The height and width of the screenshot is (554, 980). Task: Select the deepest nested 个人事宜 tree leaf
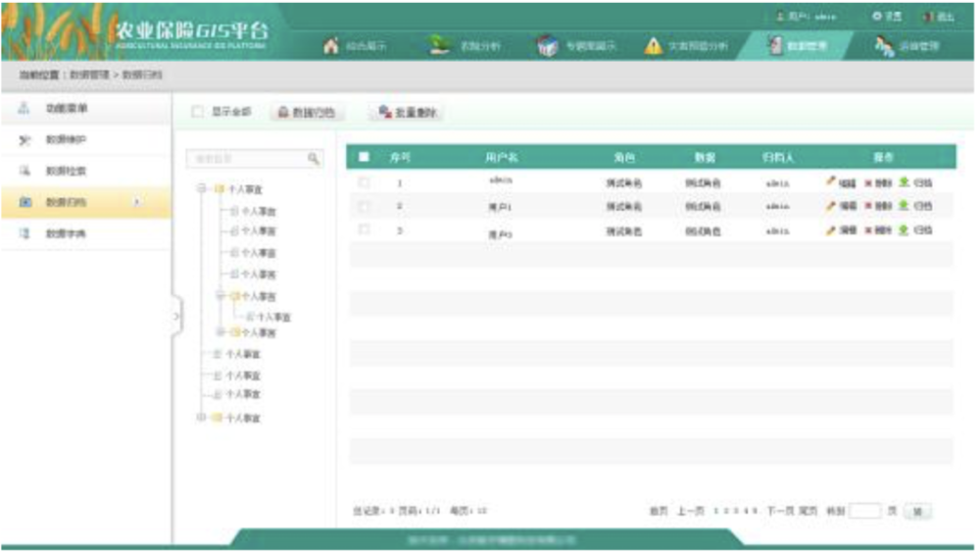[x=273, y=317]
